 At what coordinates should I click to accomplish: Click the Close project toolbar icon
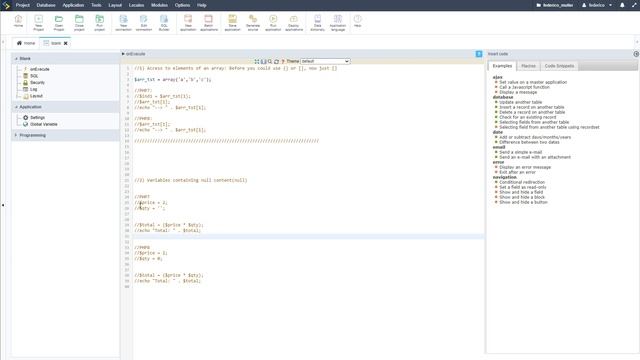pos(79,23)
